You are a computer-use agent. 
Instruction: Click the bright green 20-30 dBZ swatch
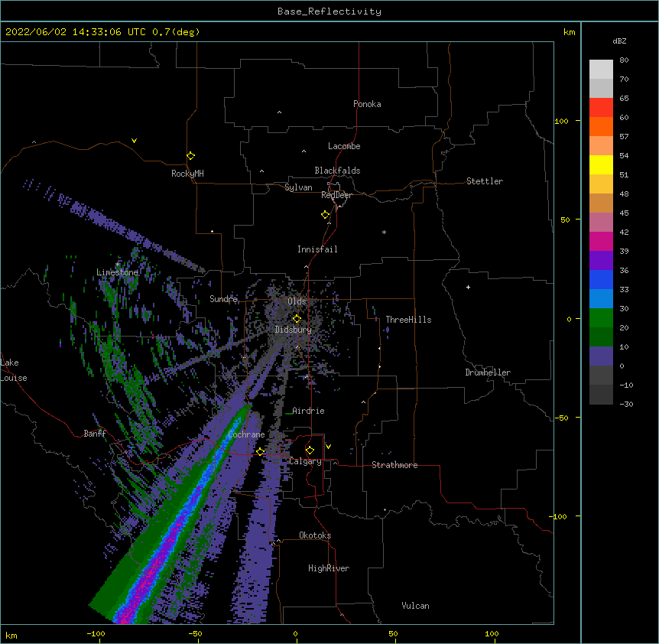click(601, 318)
